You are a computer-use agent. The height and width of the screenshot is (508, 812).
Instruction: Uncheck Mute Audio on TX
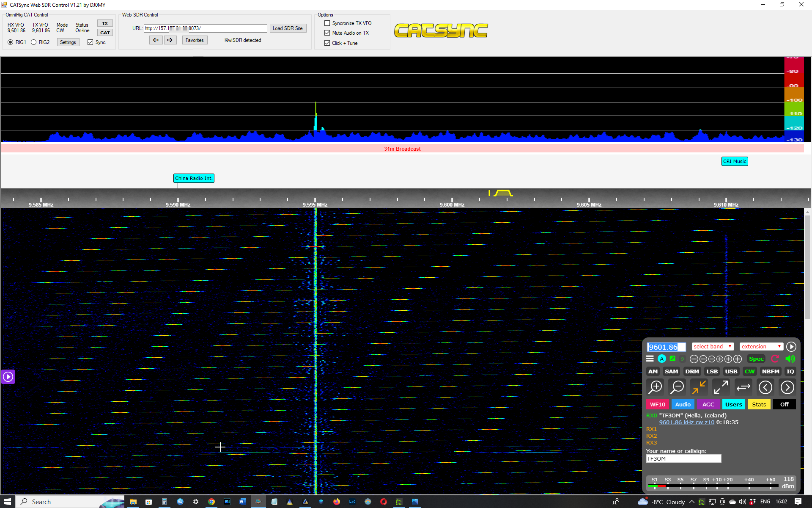327,33
